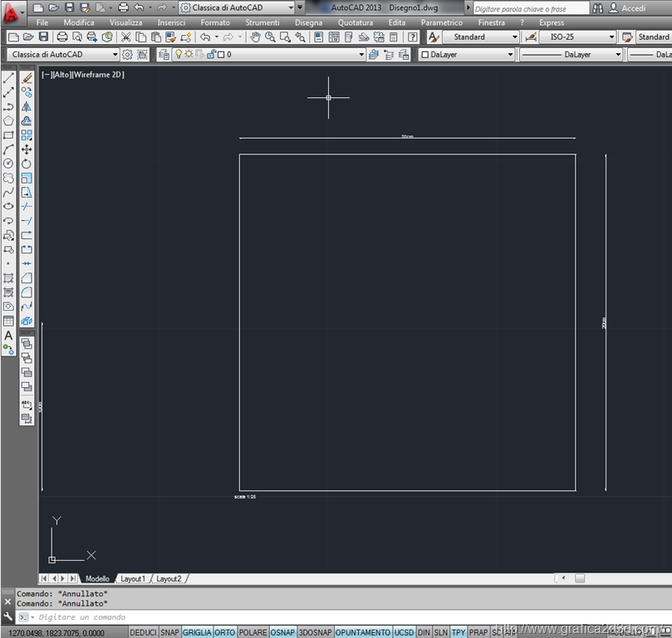Open the Disegna menu
This screenshot has width=672, height=638.
(x=308, y=22)
